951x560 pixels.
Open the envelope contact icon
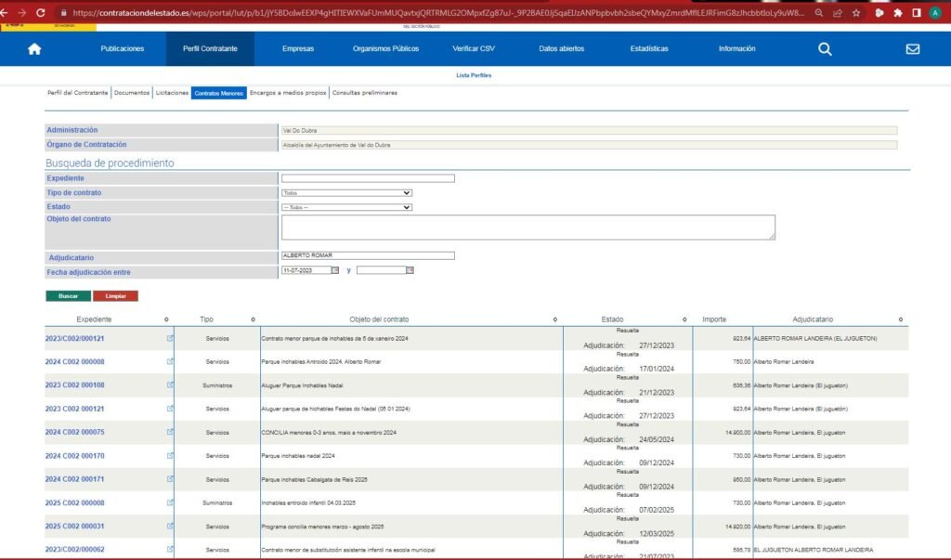[x=912, y=49]
